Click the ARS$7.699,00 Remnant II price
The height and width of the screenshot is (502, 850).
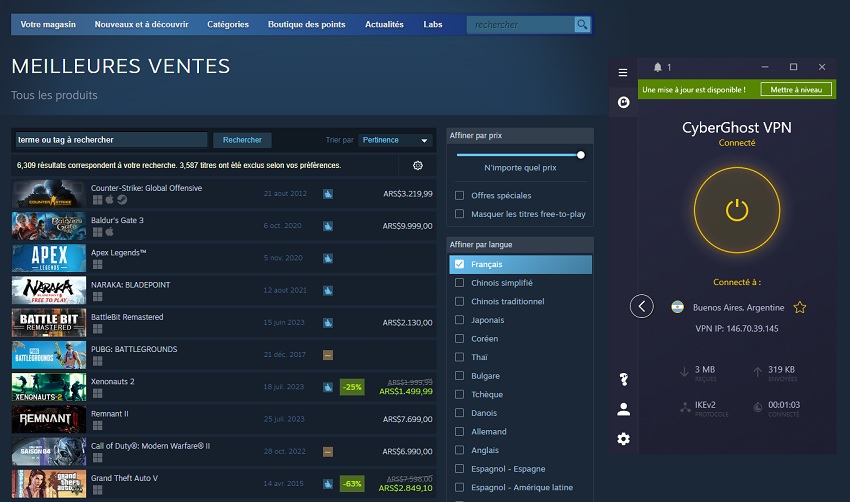click(408, 419)
